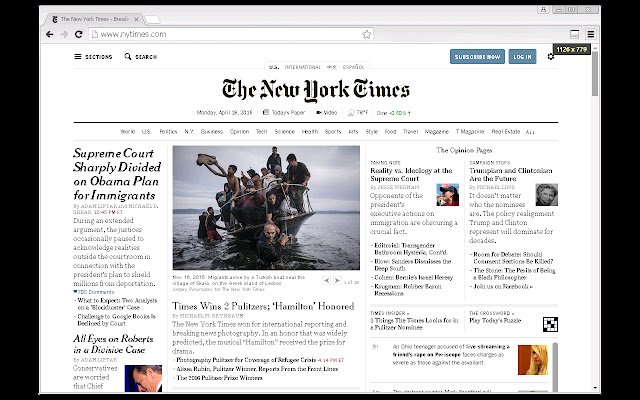The image size is (640, 400).
Task: Bookmark page with the star icon
Action: pos(367,34)
